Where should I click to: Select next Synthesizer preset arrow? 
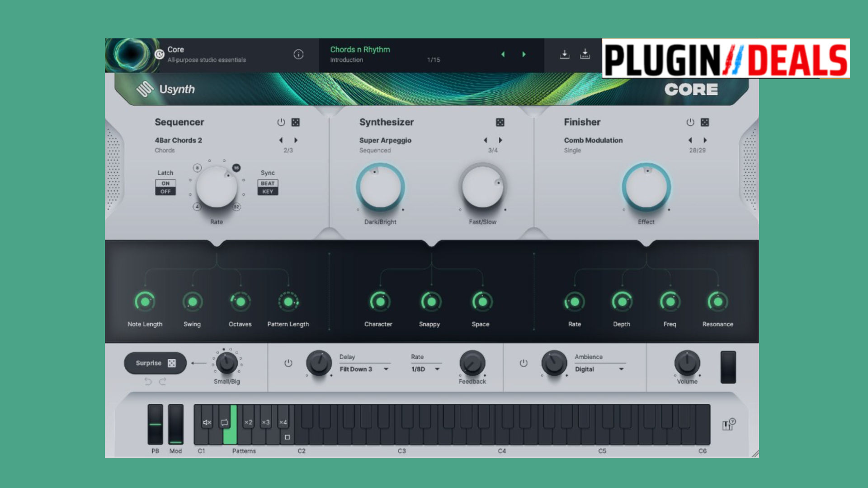click(x=500, y=141)
